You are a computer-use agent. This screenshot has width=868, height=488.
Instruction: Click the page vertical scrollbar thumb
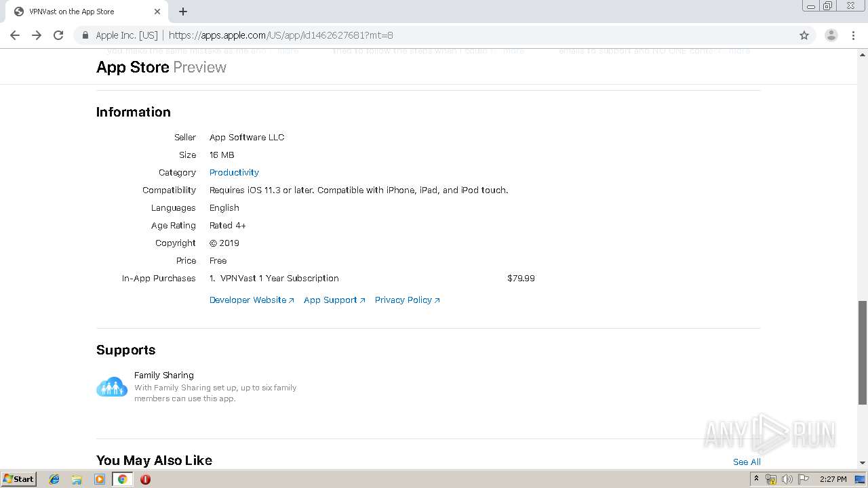click(863, 352)
